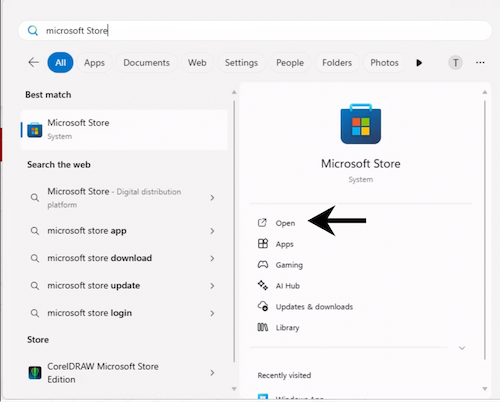
Task: Click the AI Hub sparkle icon
Action: (x=263, y=285)
